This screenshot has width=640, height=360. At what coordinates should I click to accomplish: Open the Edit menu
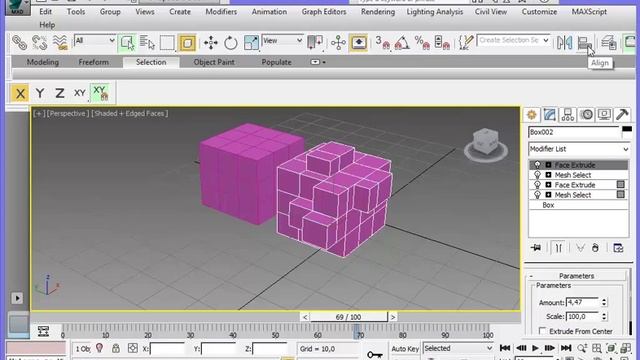45,12
